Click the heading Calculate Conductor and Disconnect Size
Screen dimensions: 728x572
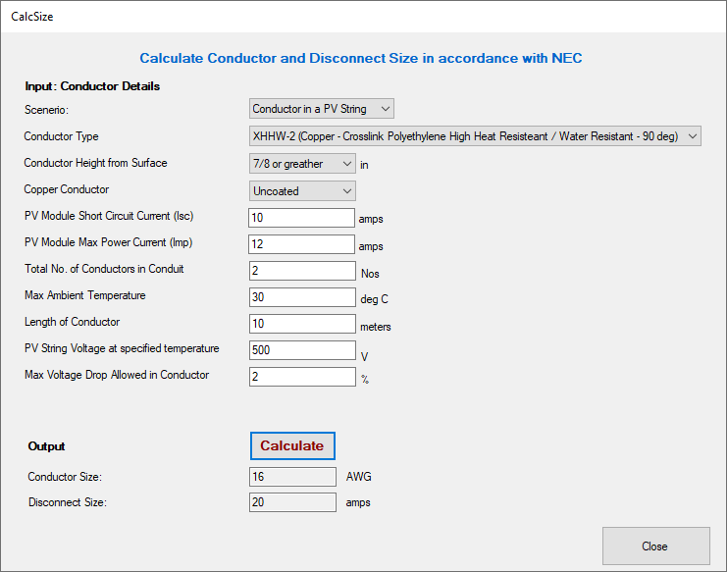coord(361,58)
